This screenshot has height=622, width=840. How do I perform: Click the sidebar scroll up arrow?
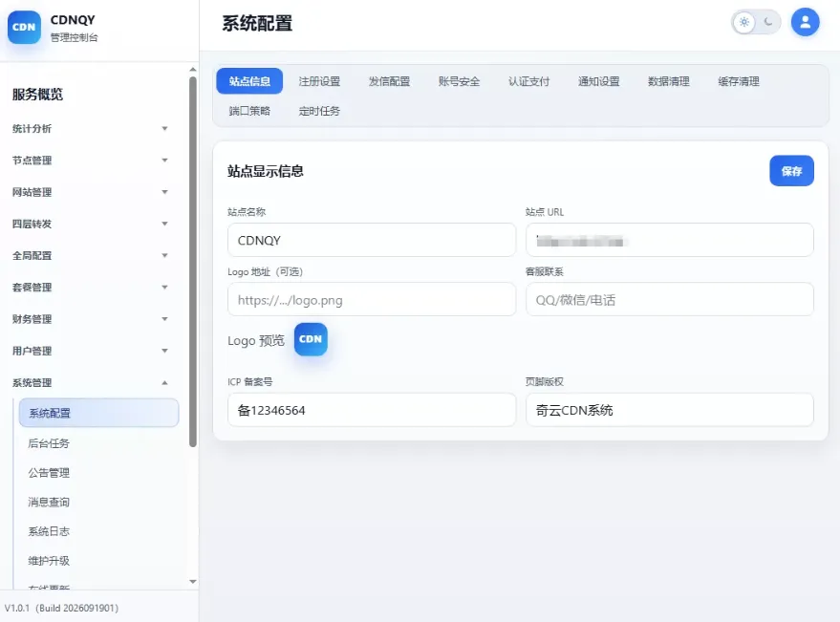coord(193,69)
